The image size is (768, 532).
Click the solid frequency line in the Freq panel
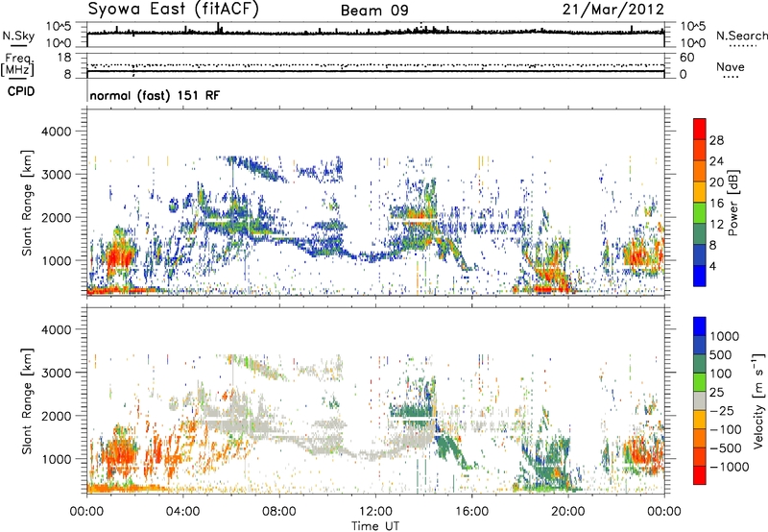point(375,71)
